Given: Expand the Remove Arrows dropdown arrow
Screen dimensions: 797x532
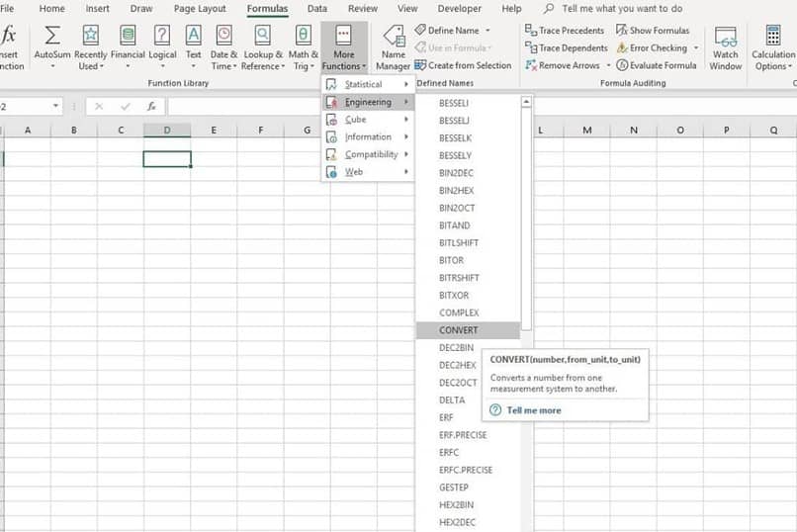Looking at the screenshot, I should click(608, 65).
